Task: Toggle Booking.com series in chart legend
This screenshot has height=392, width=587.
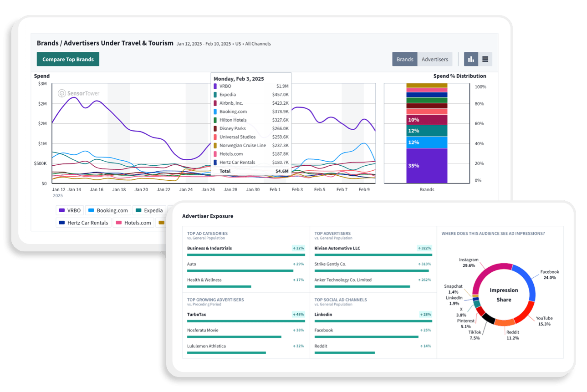Action: pos(108,210)
